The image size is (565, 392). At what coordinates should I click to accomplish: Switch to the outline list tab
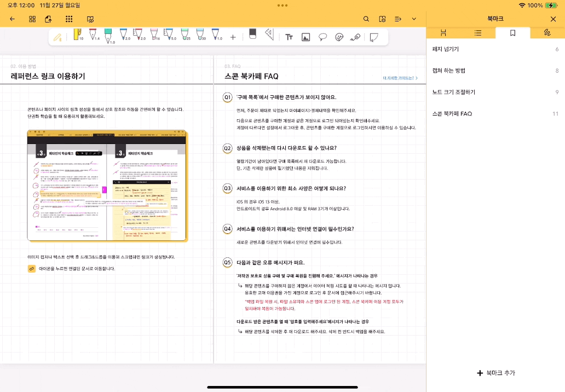(478, 33)
